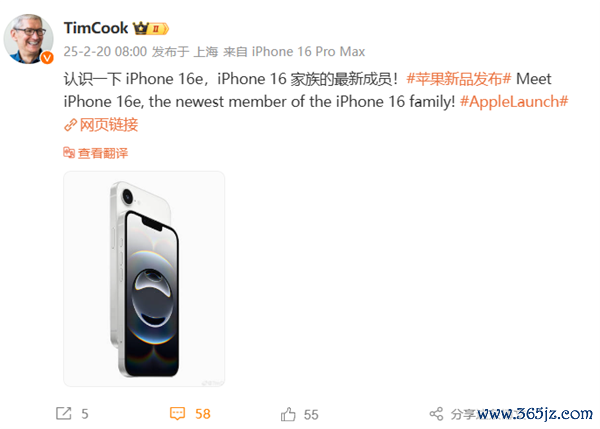Show translation via 查看翻译
This screenshot has width=600, height=429.
[103, 153]
